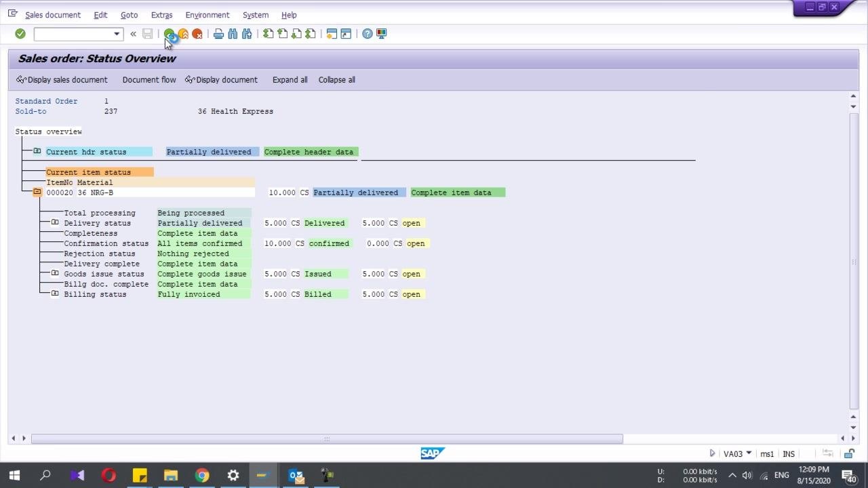This screenshot has height=488, width=868.
Task: Open Outlook from the taskbar
Action: coord(296,475)
